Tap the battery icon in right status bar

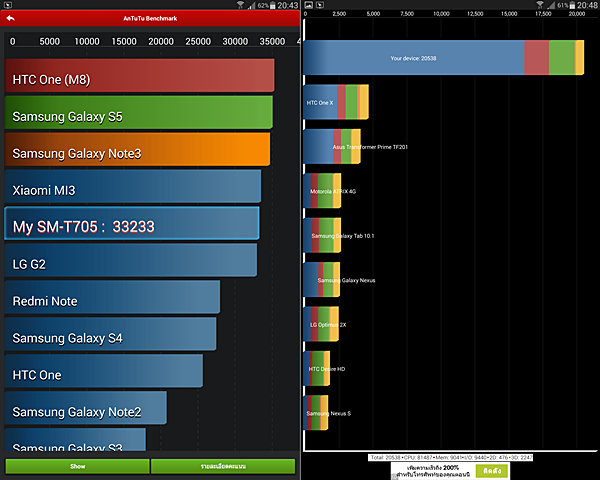569,5
